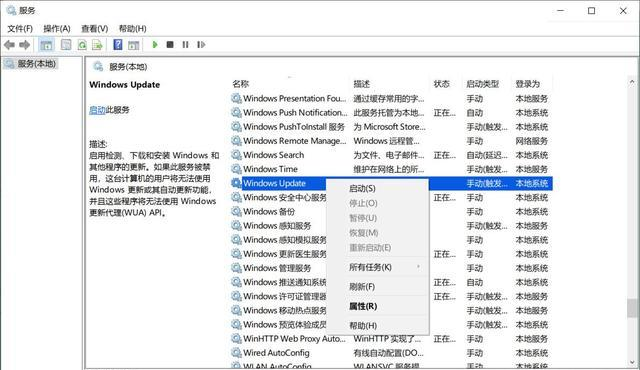Select the Windows 管理服务 row
The image size is (640, 370).
pos(391,268)
